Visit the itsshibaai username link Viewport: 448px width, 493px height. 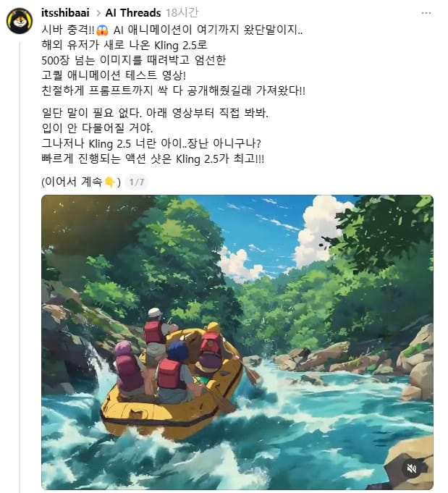click(65, 13)
